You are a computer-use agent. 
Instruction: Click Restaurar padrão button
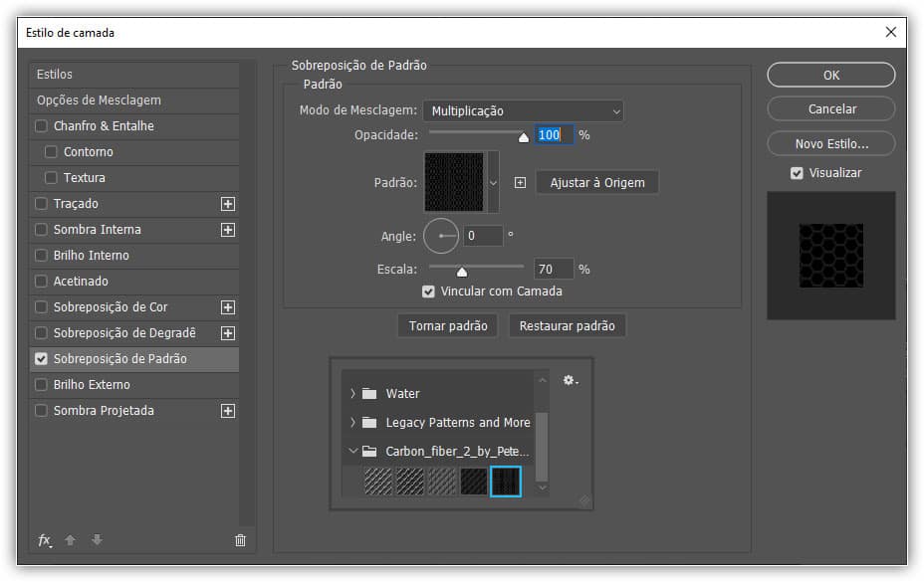567,325
